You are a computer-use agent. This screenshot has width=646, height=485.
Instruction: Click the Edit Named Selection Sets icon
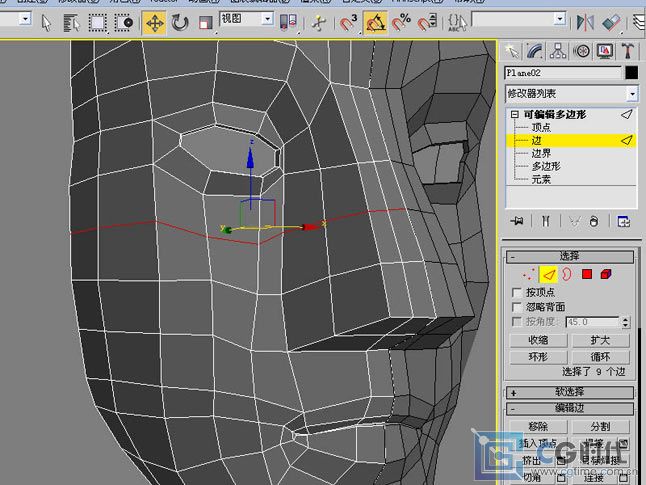coord(457,23)
